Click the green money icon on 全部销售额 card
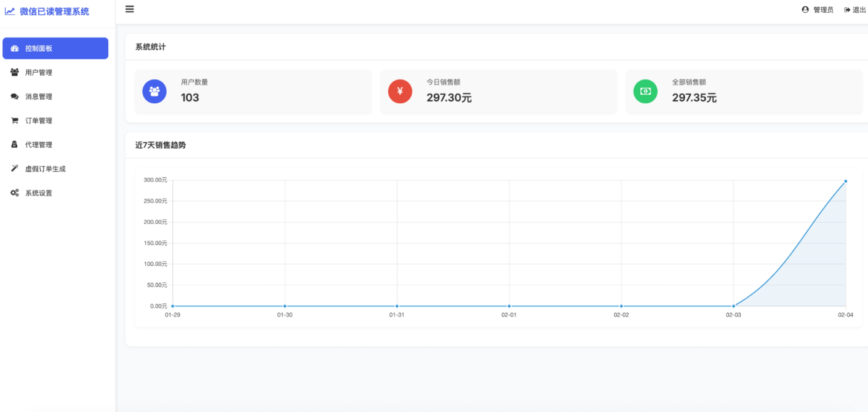868x412 pixels. coord(645,91)
